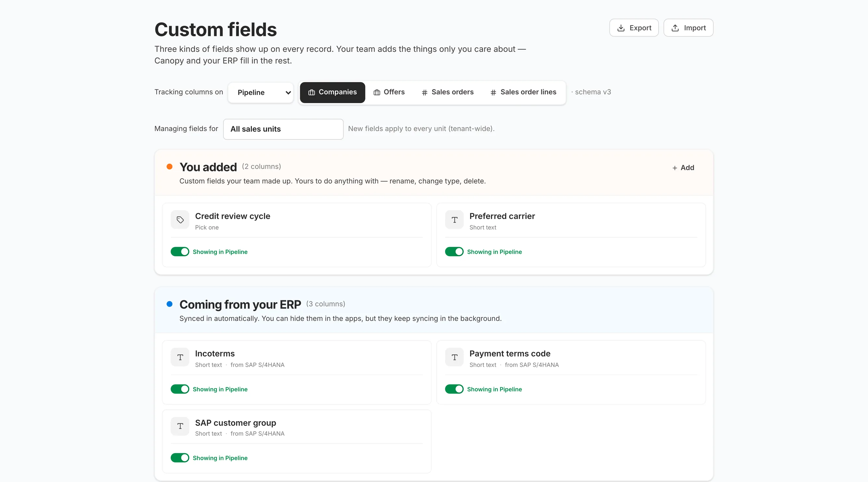Click 'Pick one' under Credit review cycle
Image resolution: width=868 pixels, height=482 pixels.
point(207,227)
